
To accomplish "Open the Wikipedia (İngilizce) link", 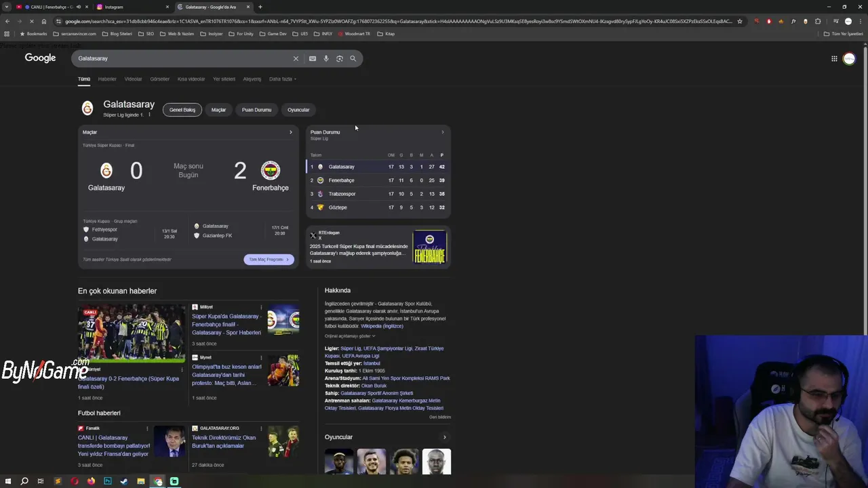I will pyautogui.click(x=382, y=326).
